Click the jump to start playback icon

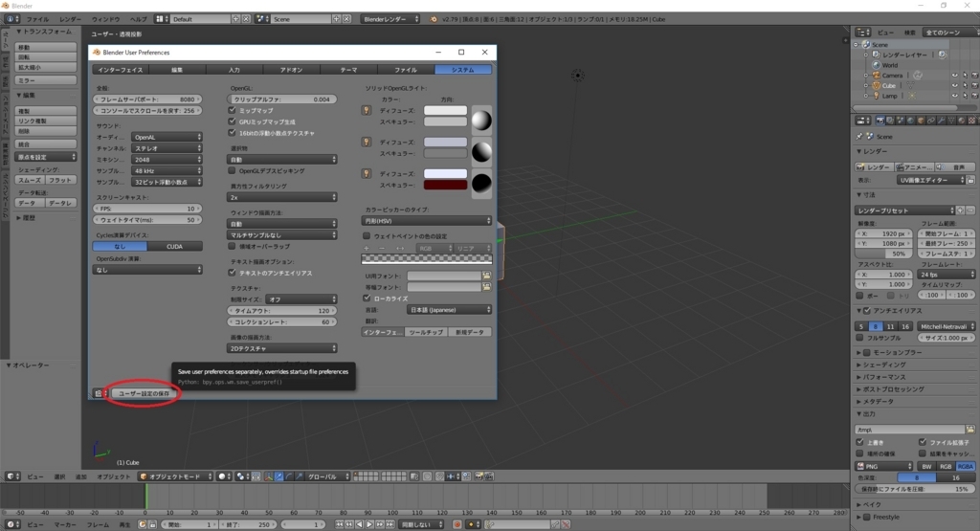[340, 524]
